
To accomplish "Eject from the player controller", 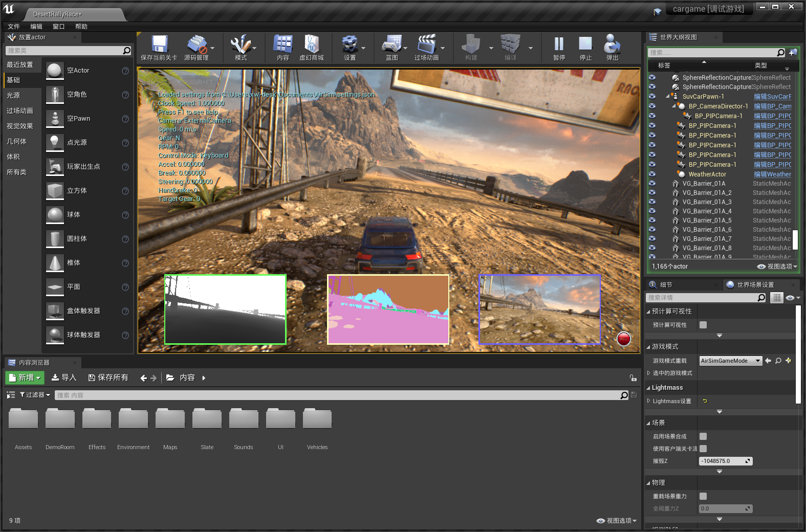I will click(612, 44).
